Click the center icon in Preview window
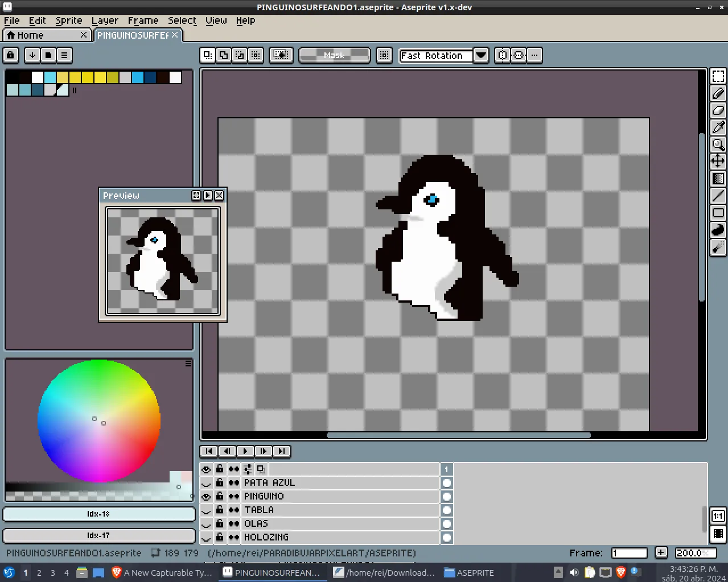This screenshot has width=728, height=582. (x=196, y=195)
